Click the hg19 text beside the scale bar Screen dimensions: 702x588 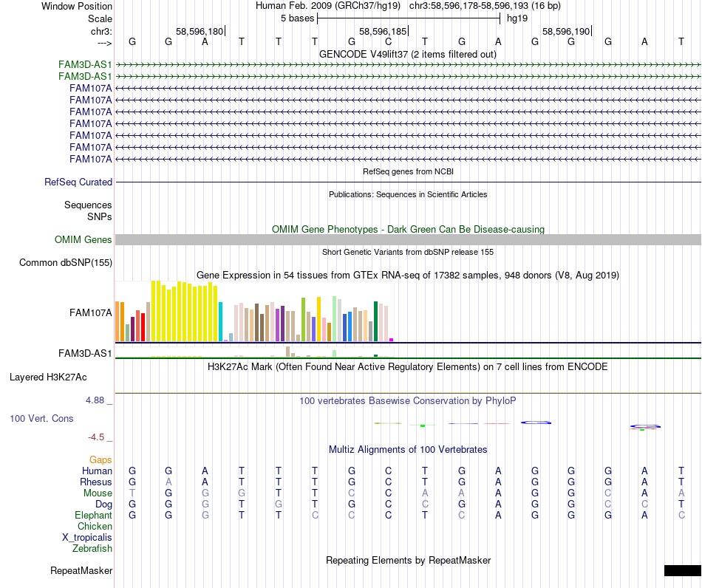517,18
